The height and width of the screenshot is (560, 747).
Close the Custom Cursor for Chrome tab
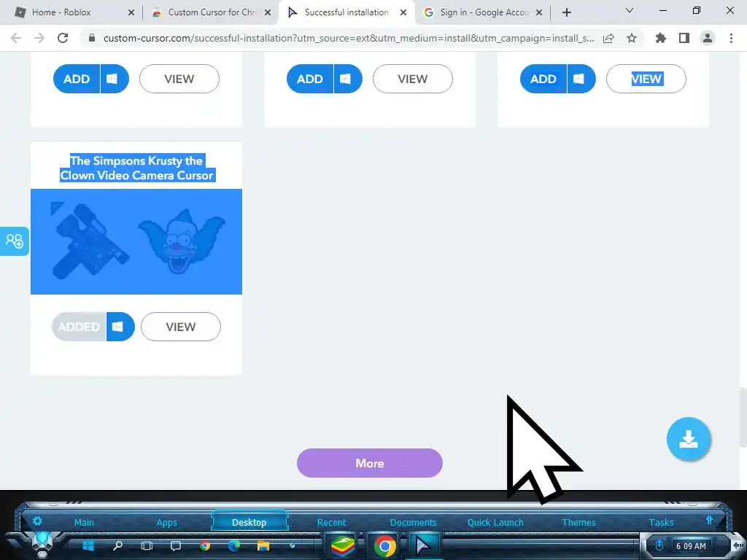(268, 12)
